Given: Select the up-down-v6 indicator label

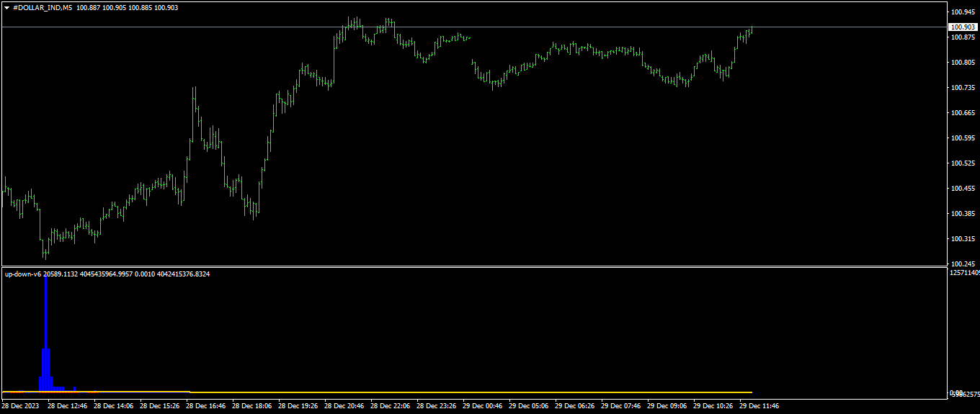Looking at the screenshot, I should 22,274.
